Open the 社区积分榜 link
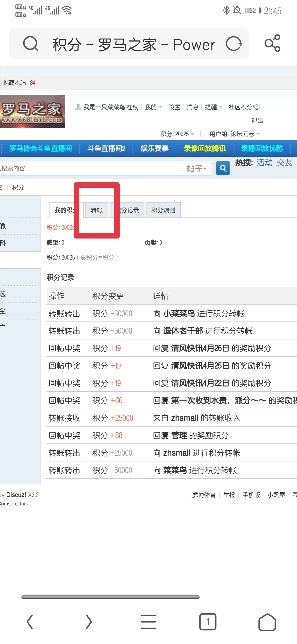The height and width of the screenshot is (644, 297). (x=244, y=107)
